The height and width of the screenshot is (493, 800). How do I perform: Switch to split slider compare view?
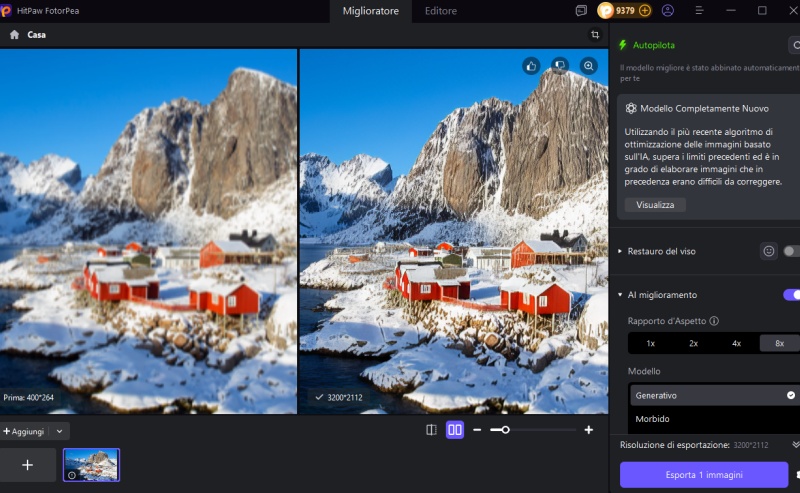click(x=431, y=430)
